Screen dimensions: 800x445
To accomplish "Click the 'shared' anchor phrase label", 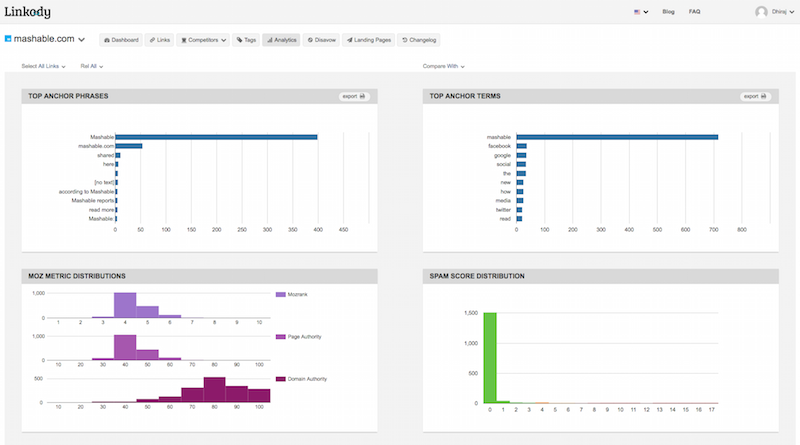I will pos(106,155).
